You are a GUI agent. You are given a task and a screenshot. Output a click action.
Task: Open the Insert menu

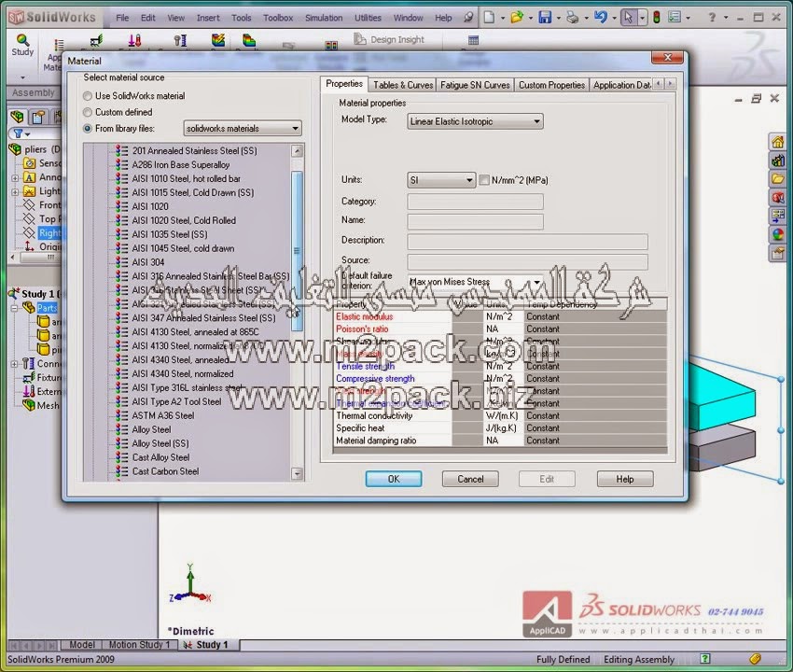click(x=208, y=18)
